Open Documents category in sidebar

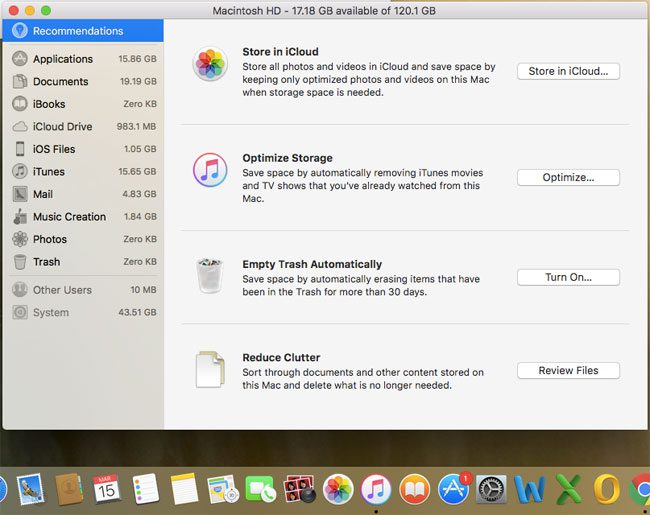pos(60,82)
